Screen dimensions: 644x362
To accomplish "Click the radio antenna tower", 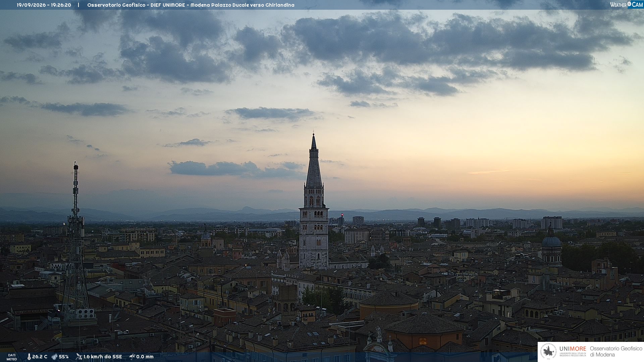I will click(75, 241).
